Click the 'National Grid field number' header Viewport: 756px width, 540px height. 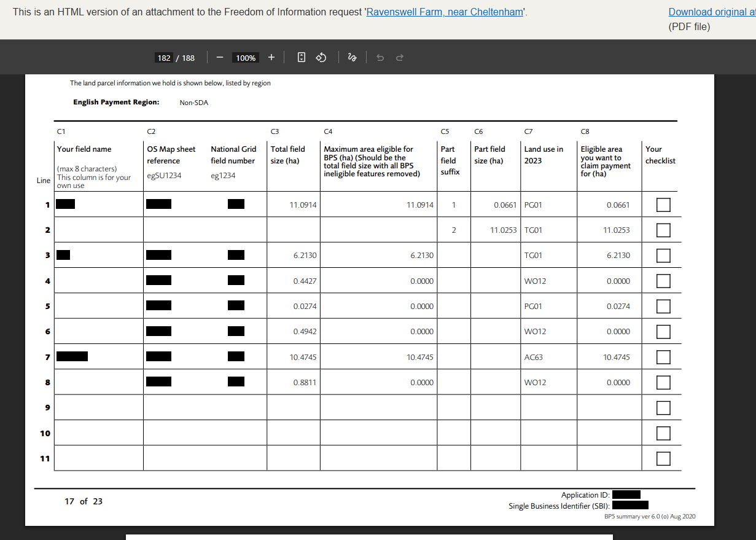(233, 155)
